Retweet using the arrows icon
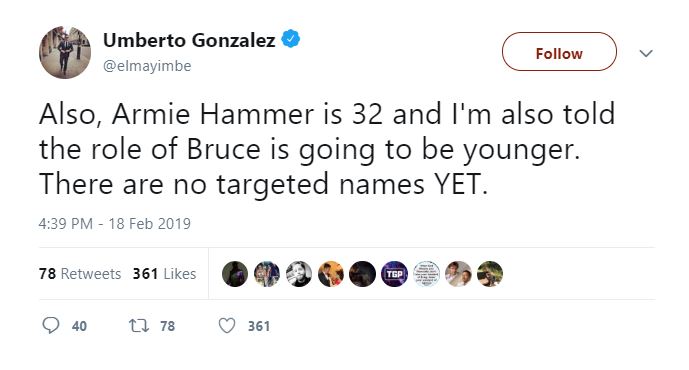This screenshot has width=689, height=370. click(139, 326)
